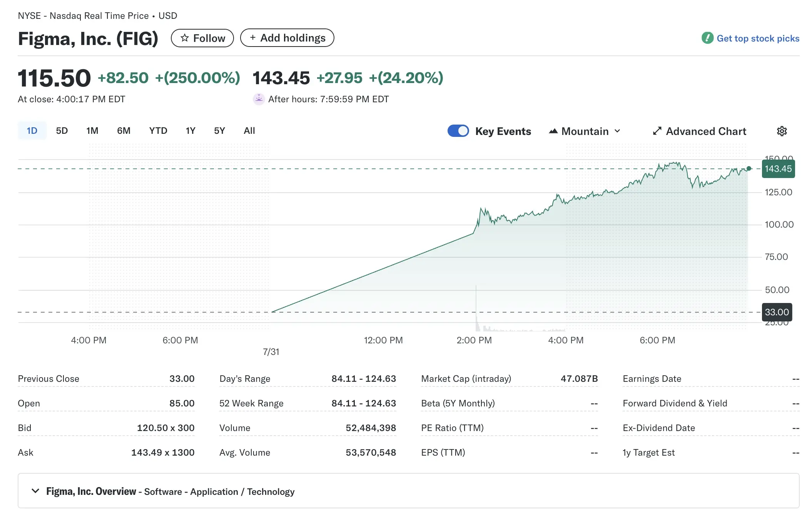This screenshot has height=516, width=812.
Task: Click the 7/31 date axis label
Action: click(x=271, y=351)
